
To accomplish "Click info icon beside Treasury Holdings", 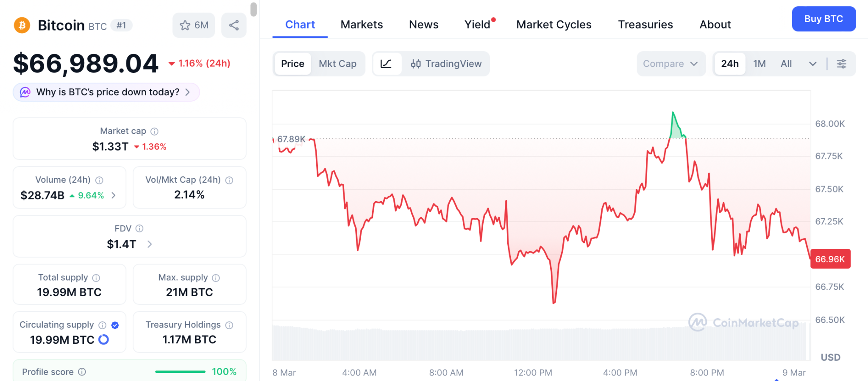I will click(x=229, y=325).
